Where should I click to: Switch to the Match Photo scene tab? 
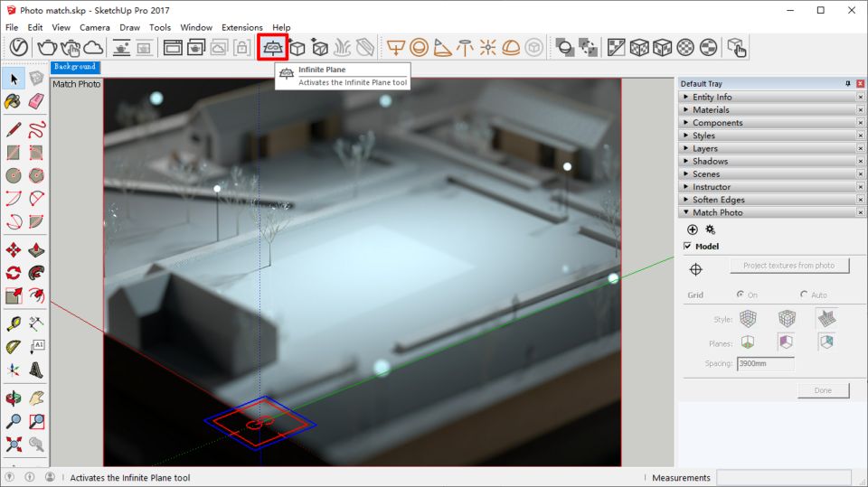coord(76,84)
